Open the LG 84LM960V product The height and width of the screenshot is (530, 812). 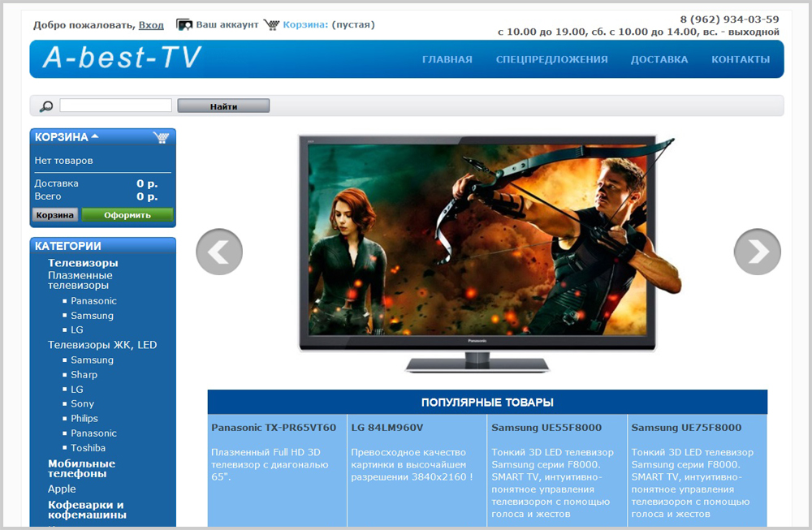[387, 428]
